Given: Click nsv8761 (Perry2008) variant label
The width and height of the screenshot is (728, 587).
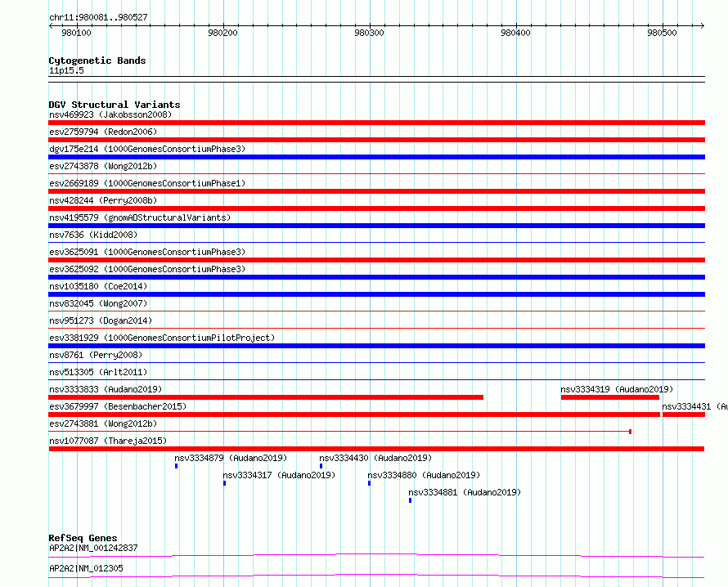Looking at the screenshot, I should [96, 355].
